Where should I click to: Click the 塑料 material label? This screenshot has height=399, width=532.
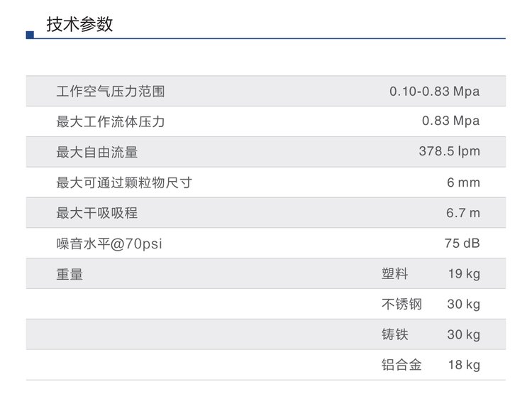(x=395, y=274)
